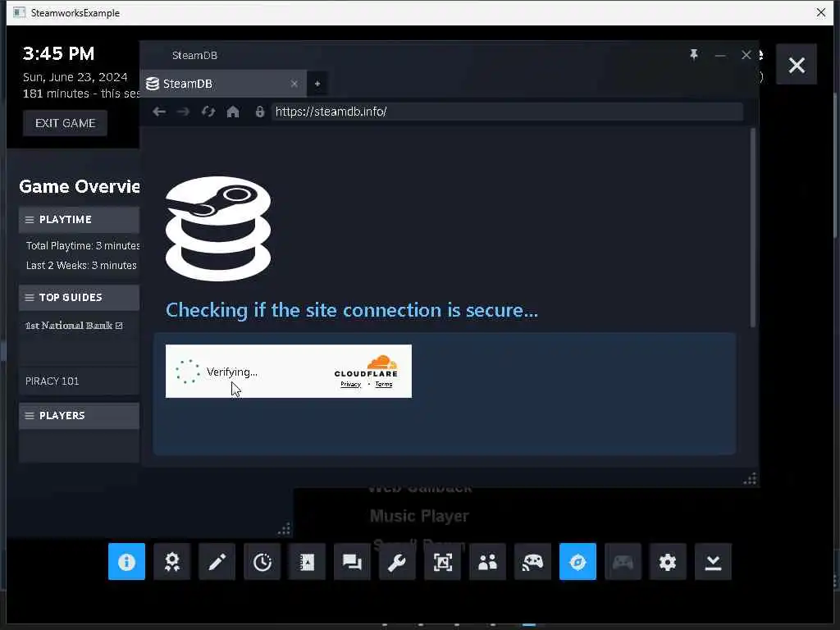Click the browser window resize grip
This screenshot has height=630, width=840.
pos(750,478)
